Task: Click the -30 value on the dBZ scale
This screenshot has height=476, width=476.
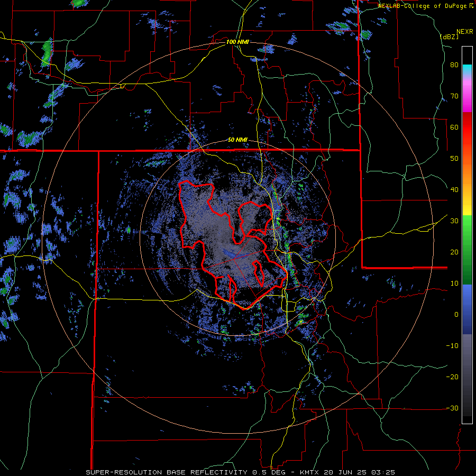Action: coord(452,408)
